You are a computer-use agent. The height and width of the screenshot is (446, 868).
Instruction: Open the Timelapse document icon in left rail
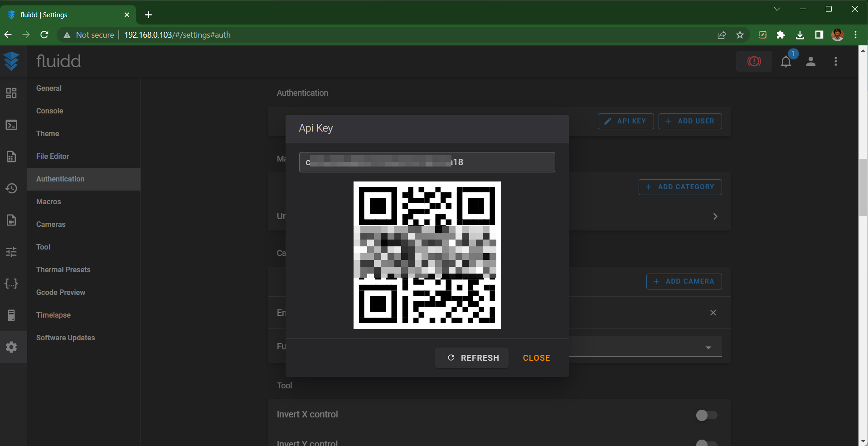pyautogui.click(x=11, y=220)
